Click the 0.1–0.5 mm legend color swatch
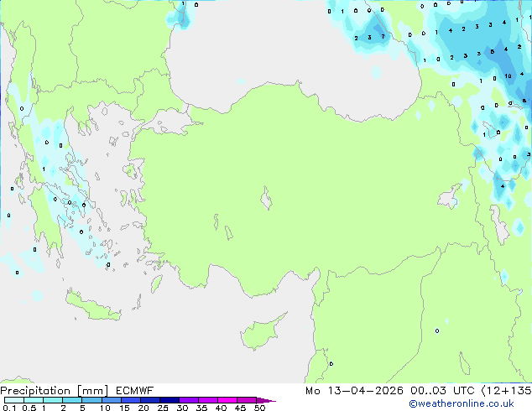The width and height of the screenshot is (532, 411). point(14,400)
